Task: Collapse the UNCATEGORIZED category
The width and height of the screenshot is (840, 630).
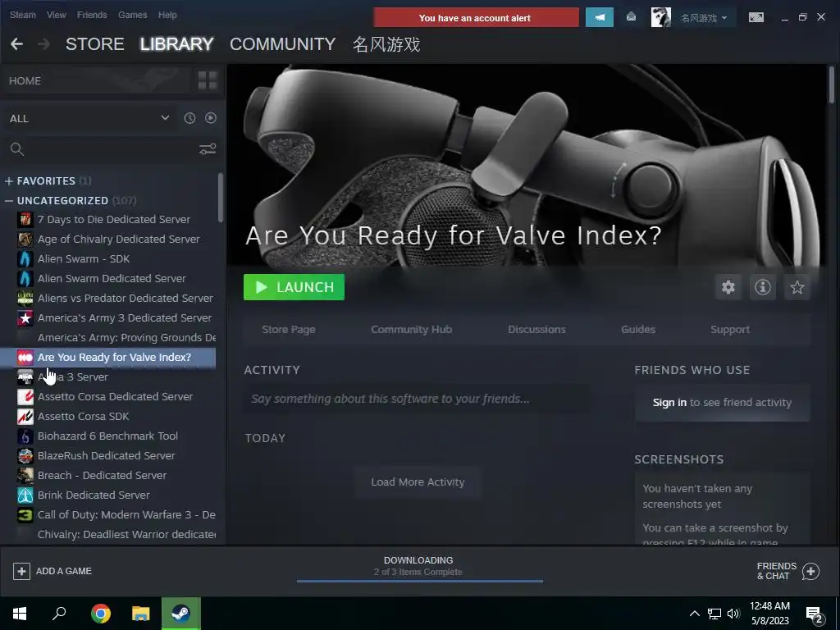Action: (x=8, y=201)
